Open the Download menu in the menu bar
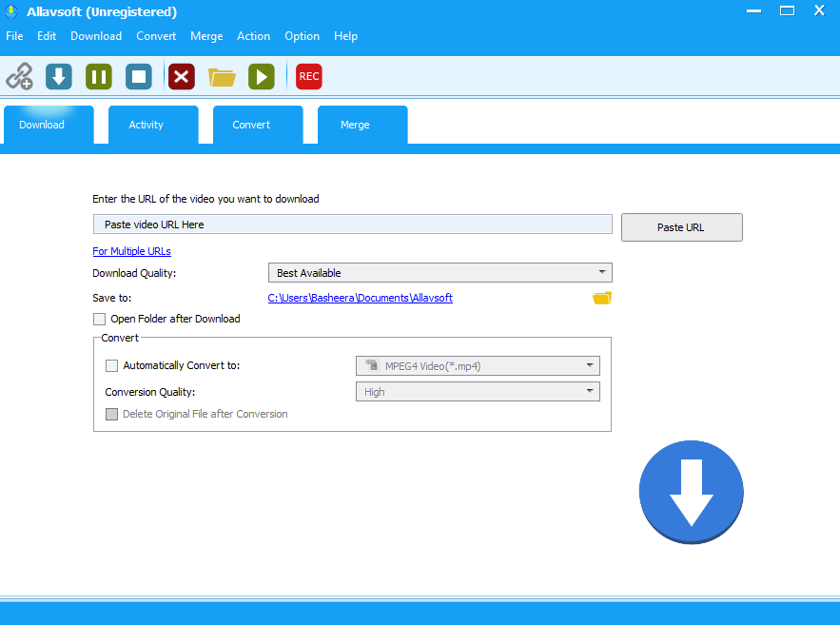 coord(96,36)
